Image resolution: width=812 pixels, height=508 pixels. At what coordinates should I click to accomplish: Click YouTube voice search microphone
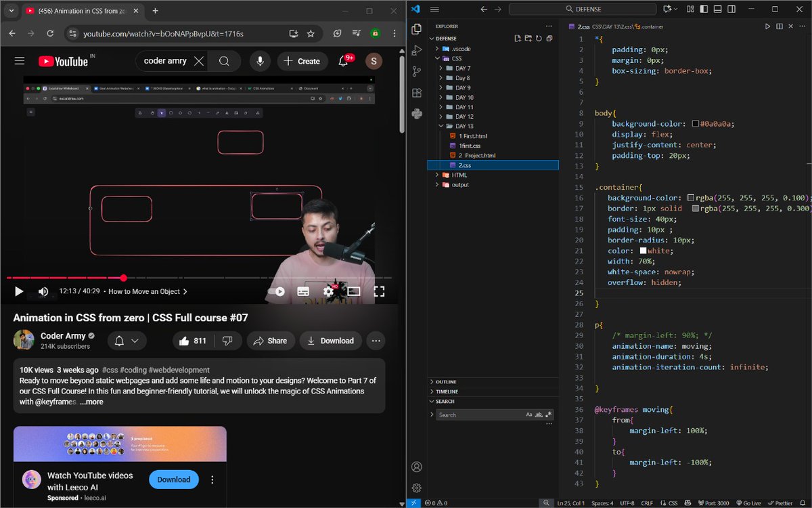259,61
